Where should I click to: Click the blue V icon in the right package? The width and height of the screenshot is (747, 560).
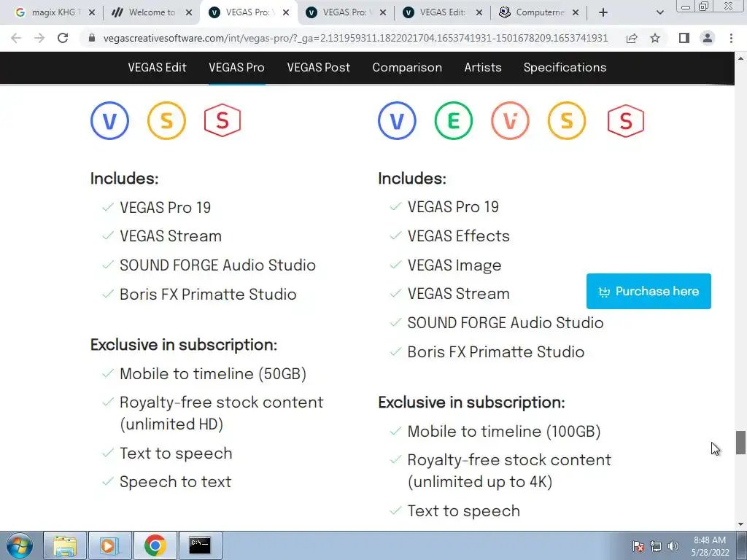pos(397,120)
